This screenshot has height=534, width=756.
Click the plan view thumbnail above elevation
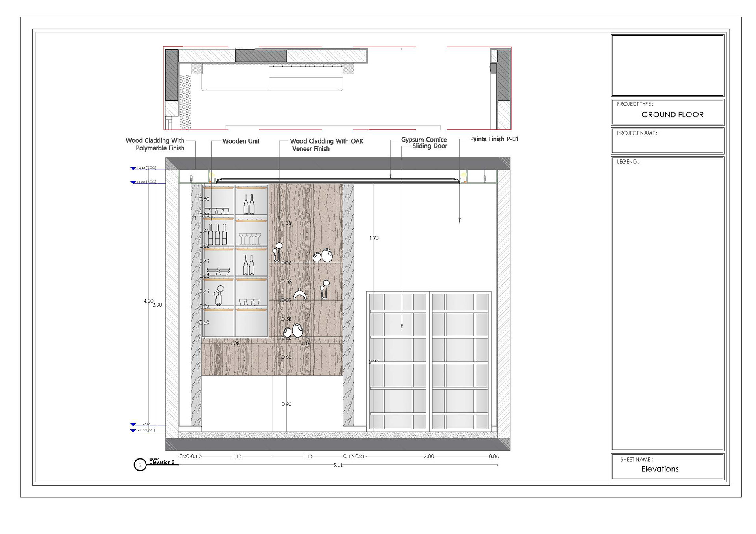(337, 88)
